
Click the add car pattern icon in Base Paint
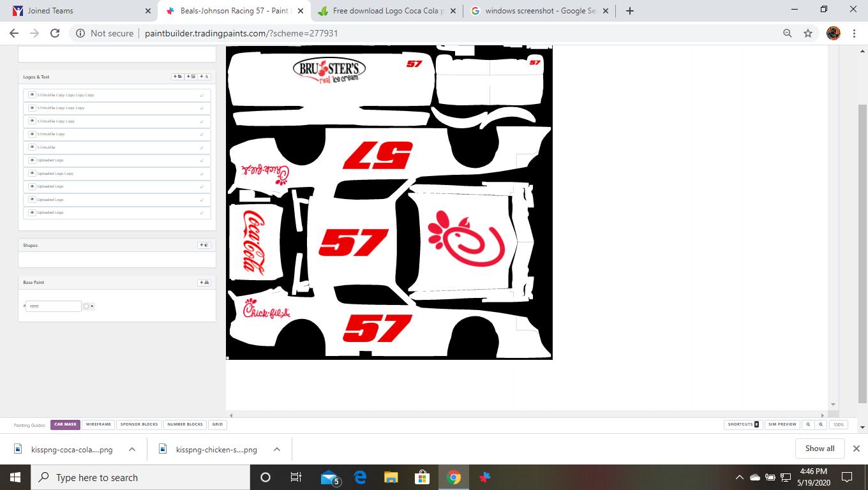pyautogui.click(x=204, y=283)
